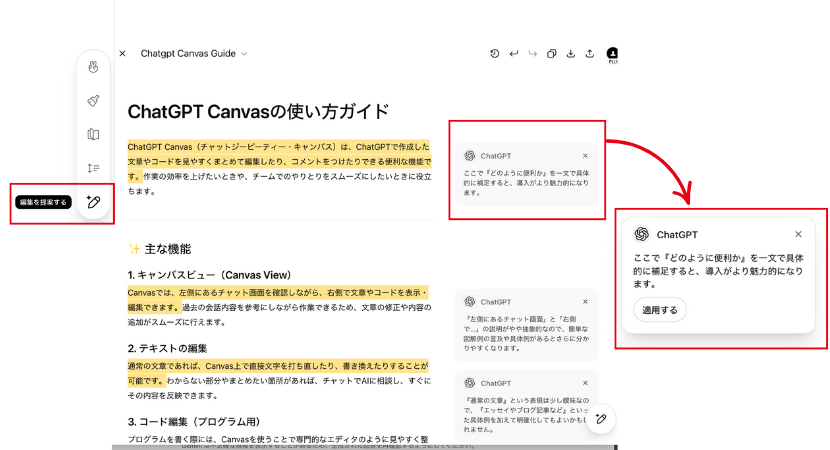Click highlighted text Canvasでは、左側にあるチャット画面
Image resolution: width=830 pixels, height=450 pixels.
click(x=277, y=300)
